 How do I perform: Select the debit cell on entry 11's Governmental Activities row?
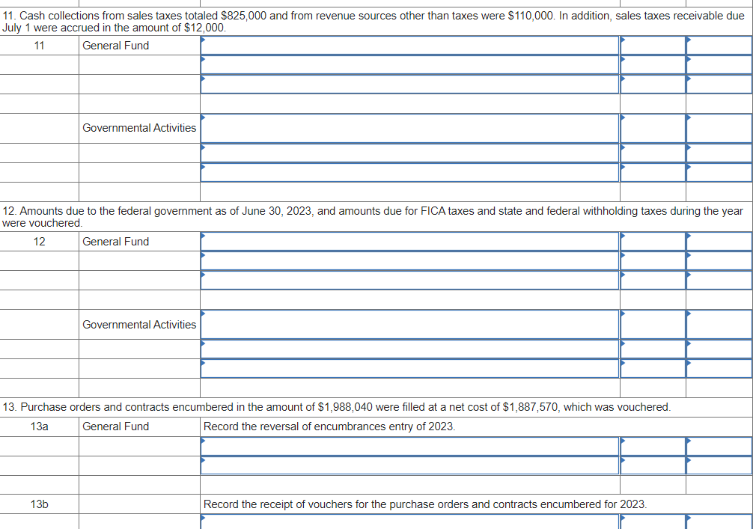point(653,127)
